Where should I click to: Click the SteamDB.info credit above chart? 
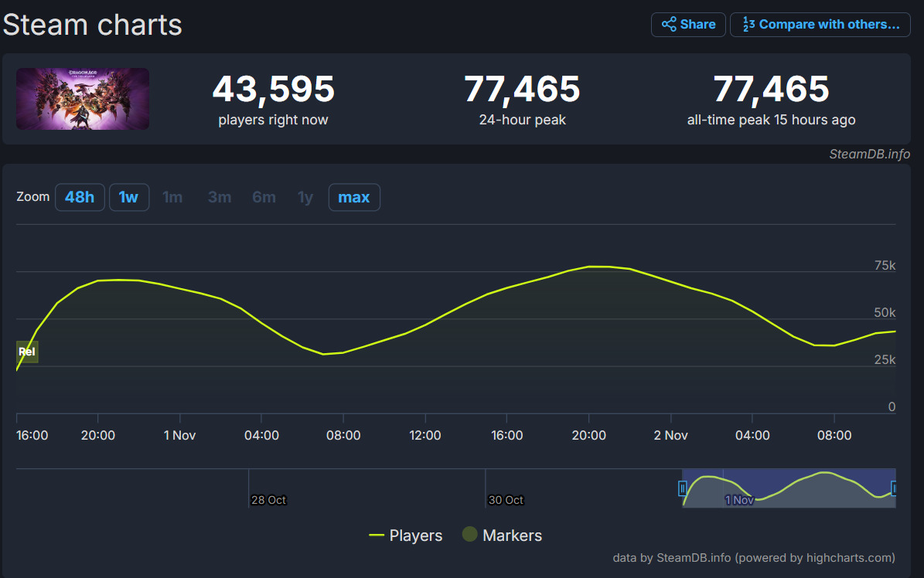click(x=869, y=154)
